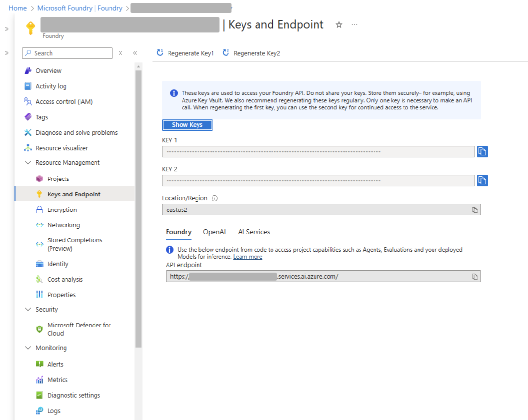Click the Regenerate Key1 label
Viewport: 528px width, 420px height.
(x=191, y=53)
